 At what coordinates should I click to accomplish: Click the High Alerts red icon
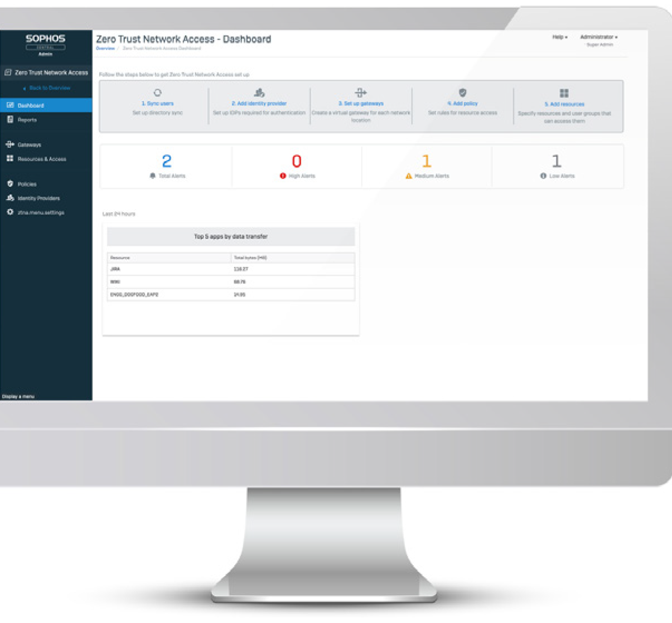click(x=283, y=176)
